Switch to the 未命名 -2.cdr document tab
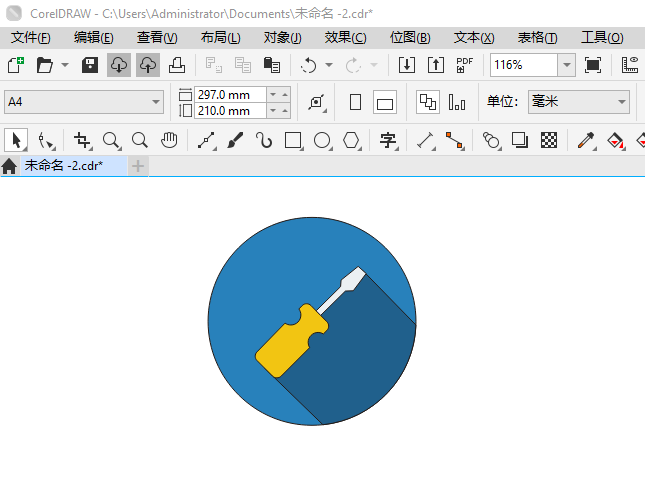Image resolution: width=645 pixels, height=495 pixels. (x=74, y=166)
